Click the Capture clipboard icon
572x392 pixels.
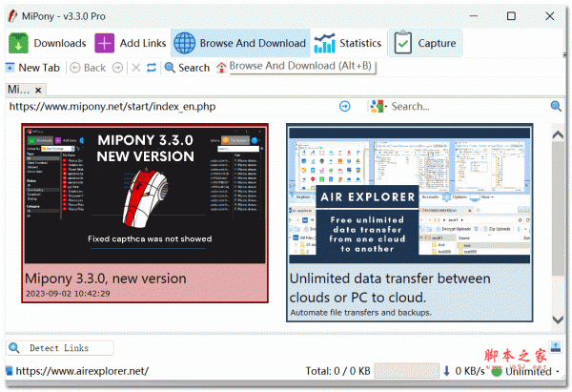(x=402, y=43)
